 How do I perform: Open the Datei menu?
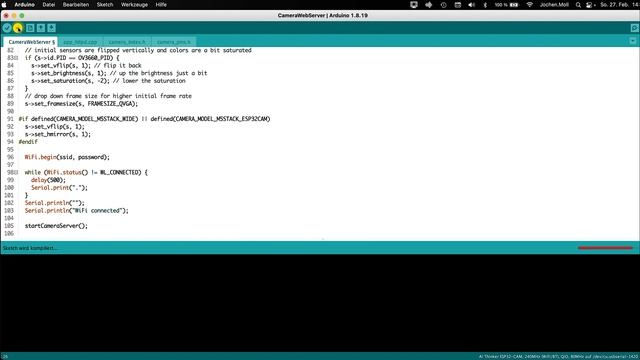(49, 5)
